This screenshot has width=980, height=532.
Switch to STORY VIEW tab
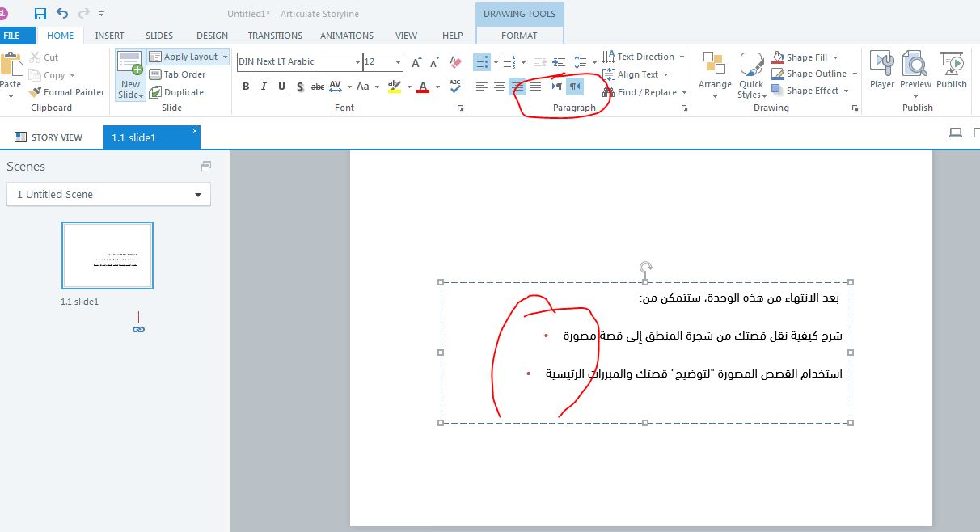click(x=49, y=137)
